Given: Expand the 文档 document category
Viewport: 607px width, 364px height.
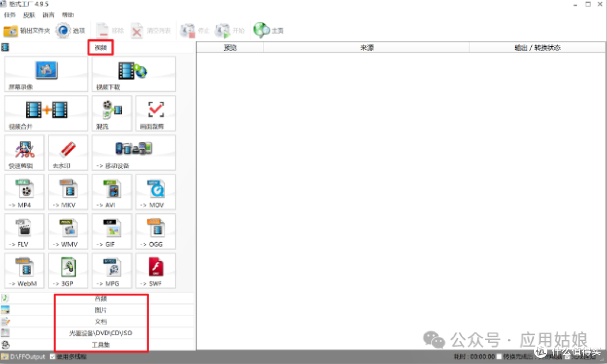Looking at the screenshot, I should [x=97, y=321].
